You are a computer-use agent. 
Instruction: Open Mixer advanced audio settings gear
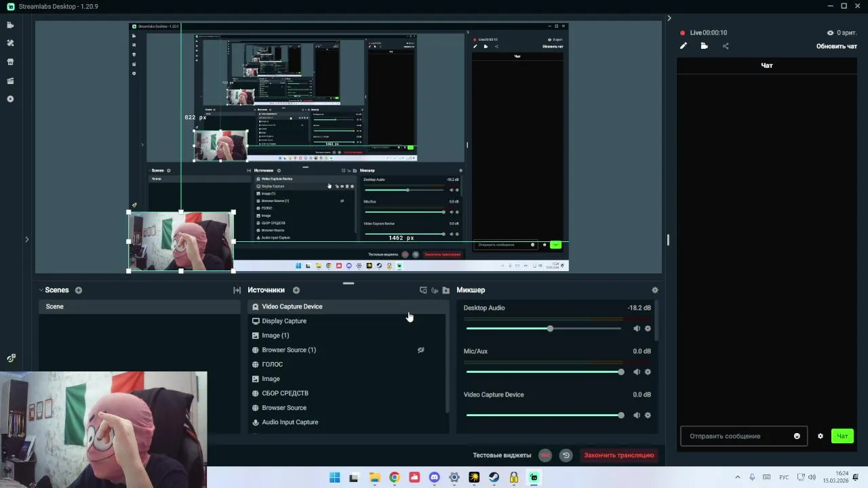(x=654, y=290)
